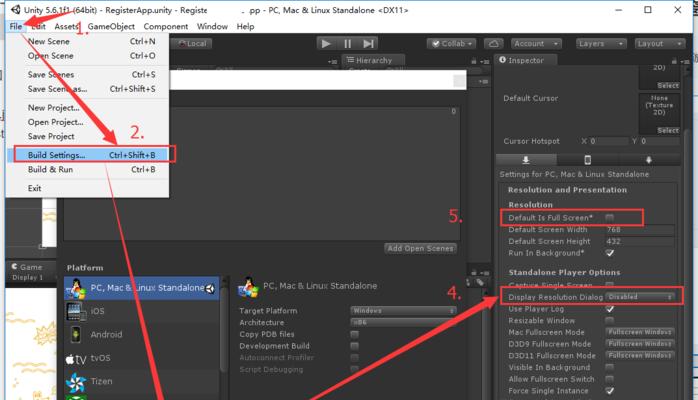Click the PC Mac Linux Standalone platform icon
This screenshot has height=400, width=698.
76,288
